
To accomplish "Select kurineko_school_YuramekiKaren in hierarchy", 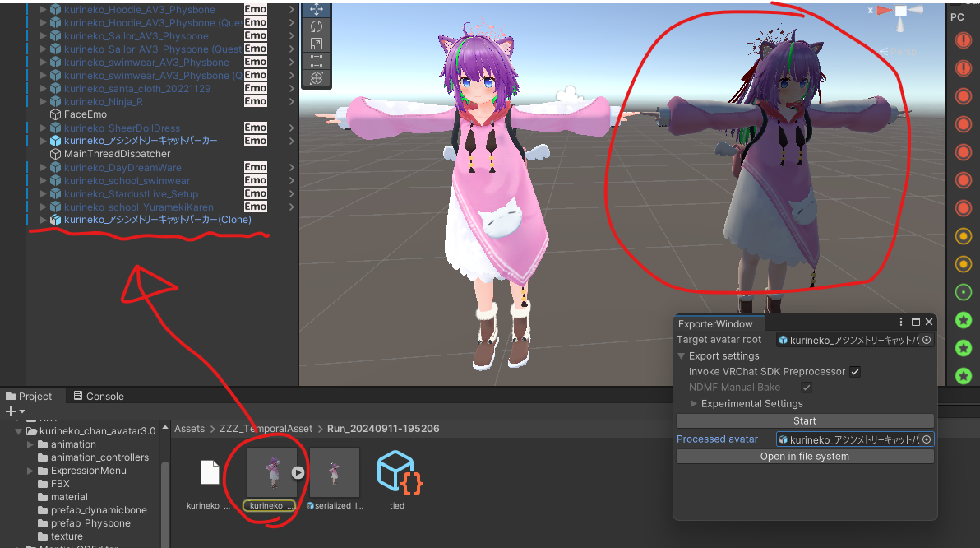I will (139, 207).
